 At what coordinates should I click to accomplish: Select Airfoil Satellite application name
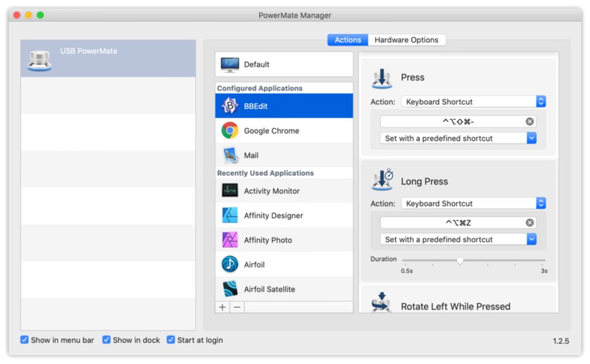[270, 289]
